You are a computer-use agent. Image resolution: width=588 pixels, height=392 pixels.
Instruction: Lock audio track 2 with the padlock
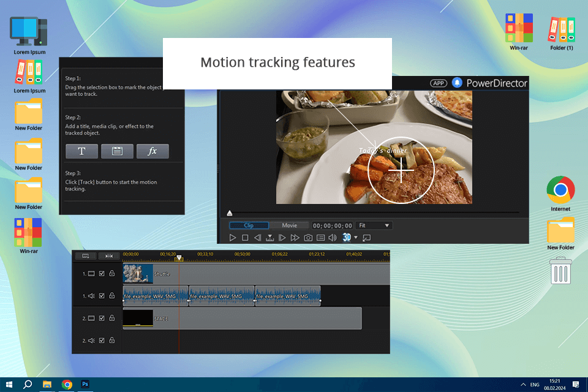111,341
